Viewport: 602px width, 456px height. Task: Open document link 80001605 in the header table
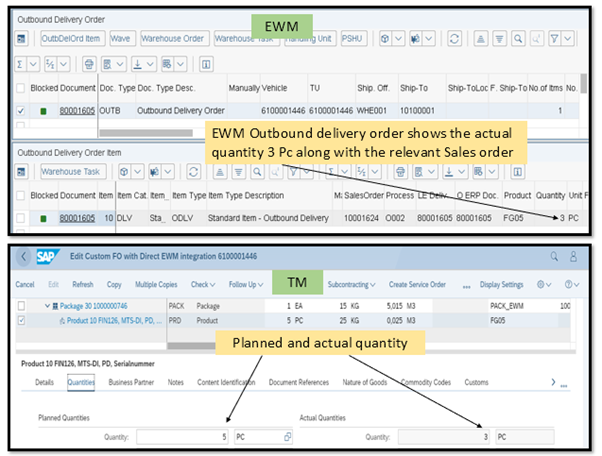pos(76,110)
